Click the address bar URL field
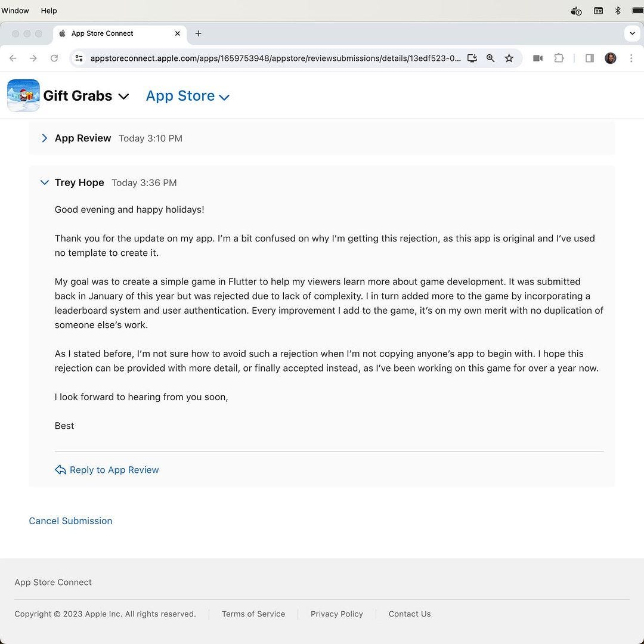 (274, 58)
